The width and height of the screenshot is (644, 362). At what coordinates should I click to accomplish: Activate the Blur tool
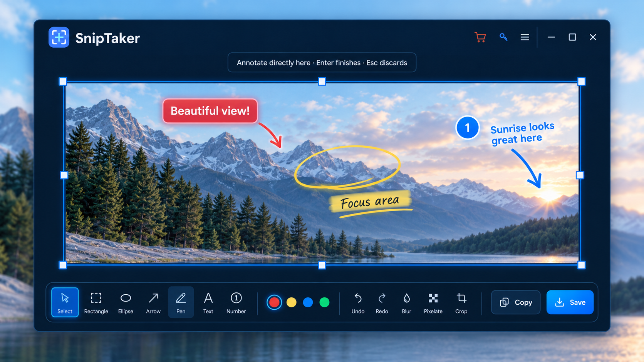point(406,302)
